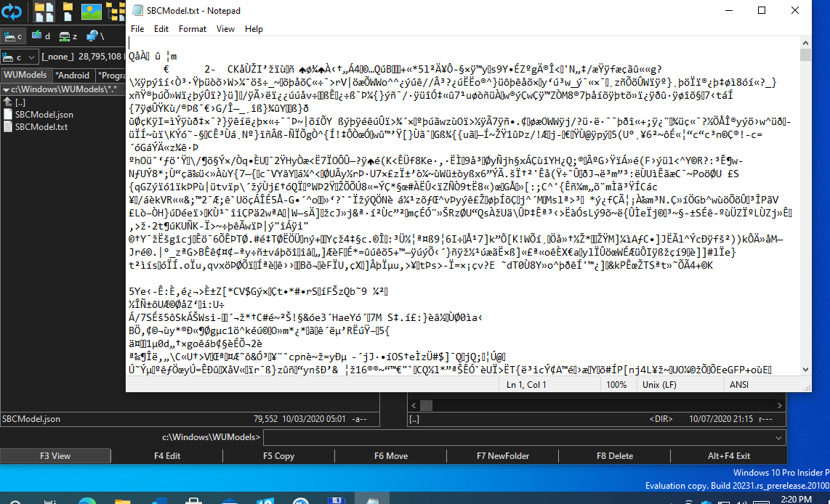
Task: Open the command line history dropdown
Action: 780,437
